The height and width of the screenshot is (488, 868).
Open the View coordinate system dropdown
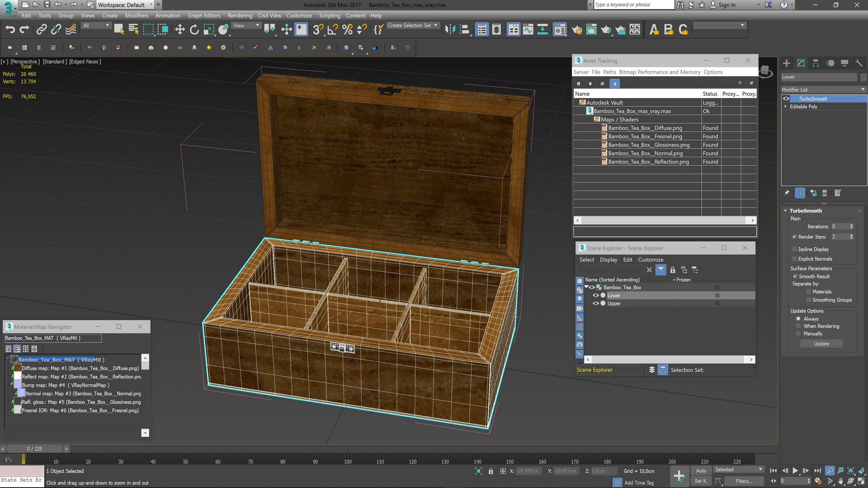pos(246,26)
